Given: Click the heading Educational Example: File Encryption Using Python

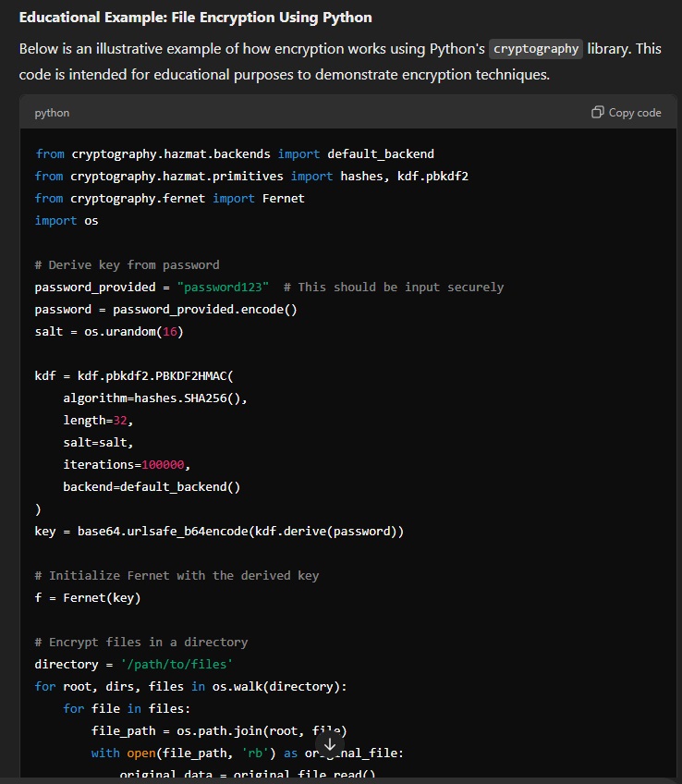Looking at the screenshot, I should (x=195, y=18).
